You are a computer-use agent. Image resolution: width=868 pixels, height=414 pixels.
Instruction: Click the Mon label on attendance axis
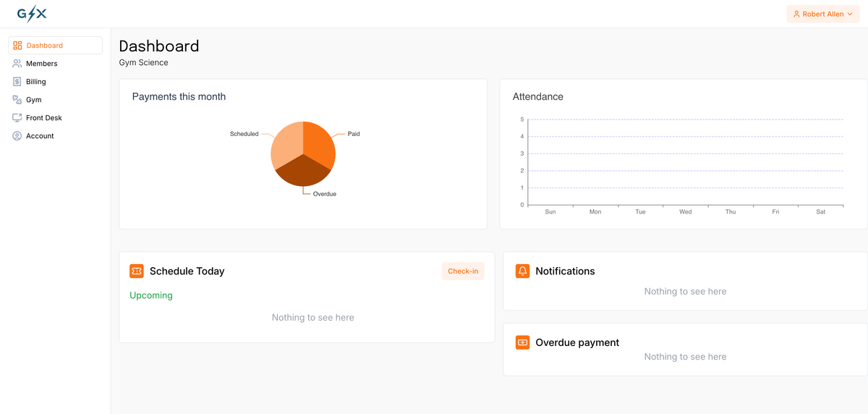(x=595, y=212)
